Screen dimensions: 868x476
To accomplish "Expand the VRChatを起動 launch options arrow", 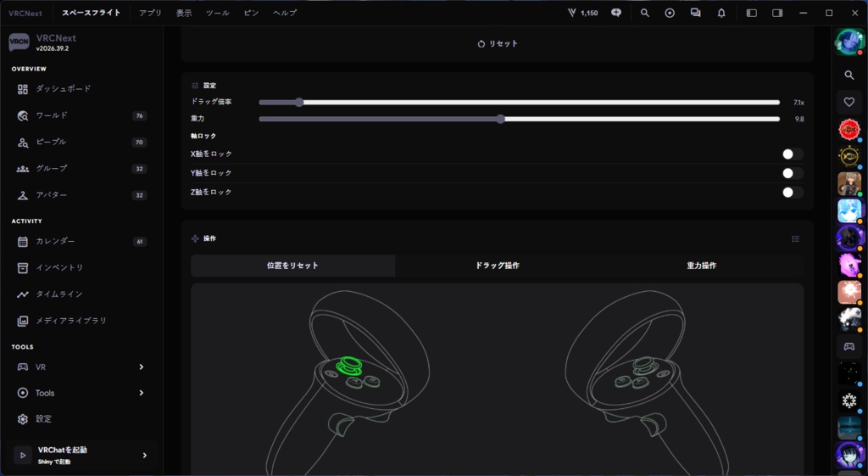I will 144,456.
